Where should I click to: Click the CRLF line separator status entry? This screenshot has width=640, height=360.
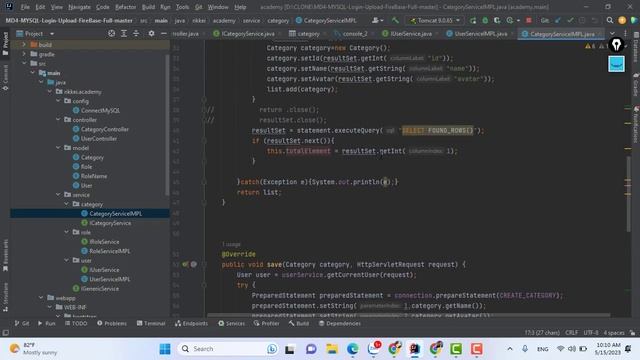click(x=571, y=333)
